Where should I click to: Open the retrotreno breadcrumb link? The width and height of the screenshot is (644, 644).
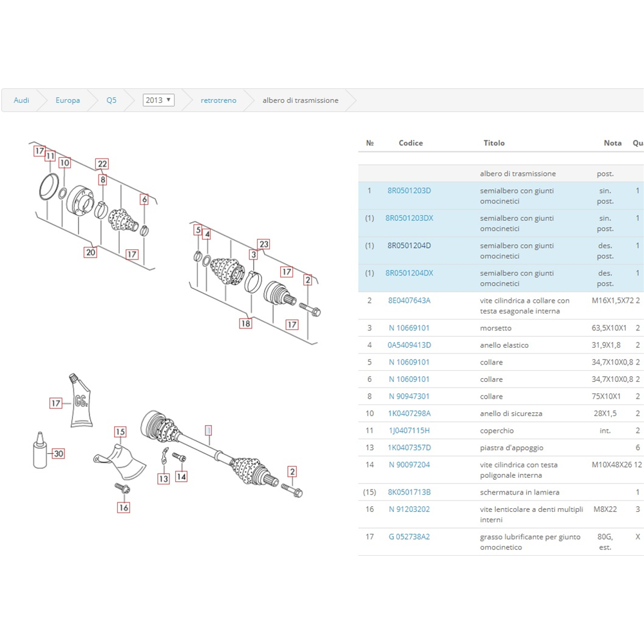(218, 100)
